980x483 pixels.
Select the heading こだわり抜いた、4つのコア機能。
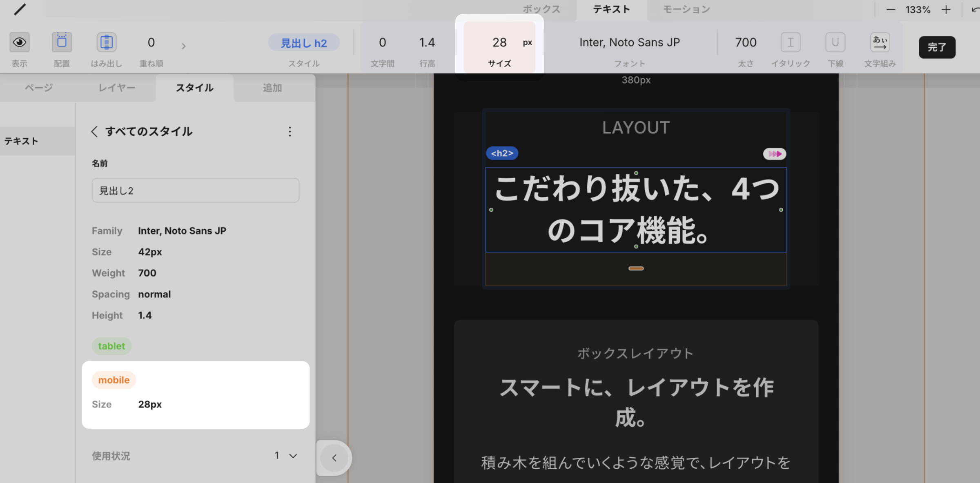[x=636, y=210]
